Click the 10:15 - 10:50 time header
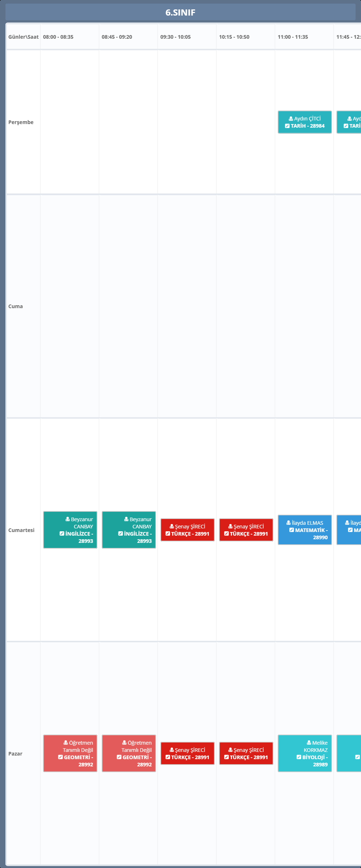Viewport: 361px width, 868px height. [234, 37]
